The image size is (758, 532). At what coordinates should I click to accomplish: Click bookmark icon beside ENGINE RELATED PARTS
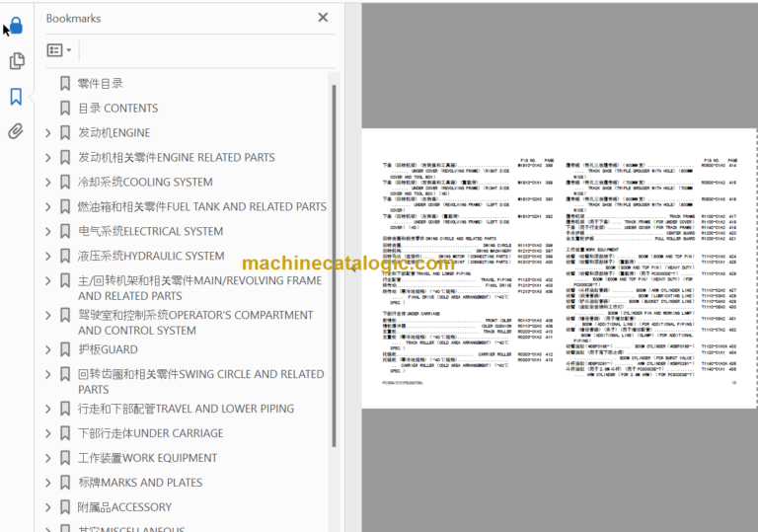tap(65, 157)
